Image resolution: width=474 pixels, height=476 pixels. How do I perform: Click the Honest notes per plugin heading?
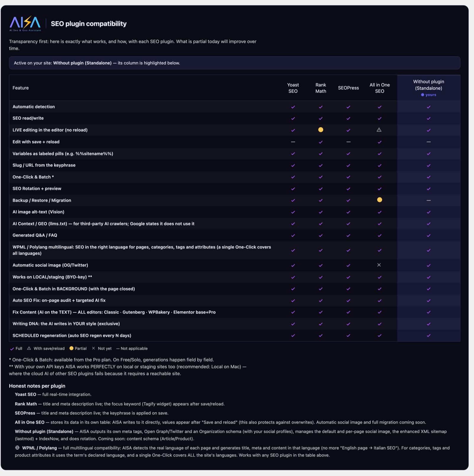pyautogui.click(x=37, y=386)
